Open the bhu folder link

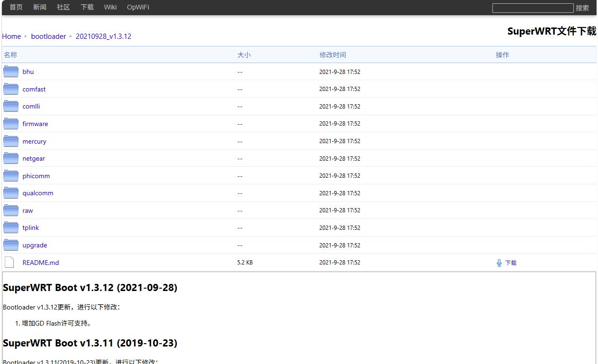pyautogui.click(x=28, y=72)
